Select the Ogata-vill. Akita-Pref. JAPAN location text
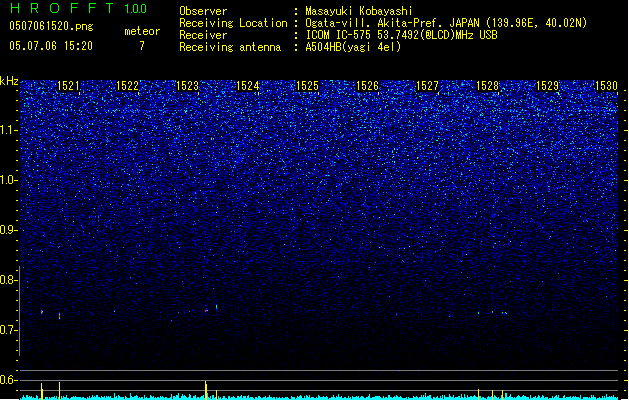Screen dimensions: 629x400 [446, 23]
